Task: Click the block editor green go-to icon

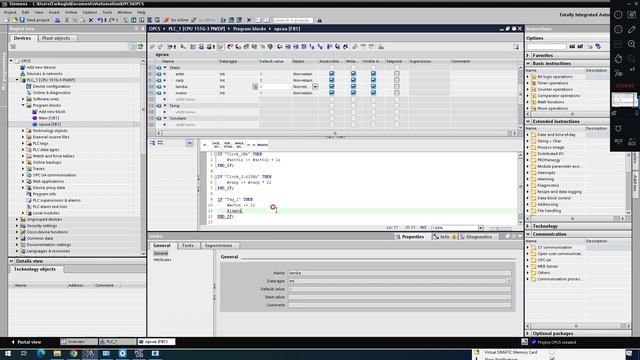Action: click(x=270, y=47)
